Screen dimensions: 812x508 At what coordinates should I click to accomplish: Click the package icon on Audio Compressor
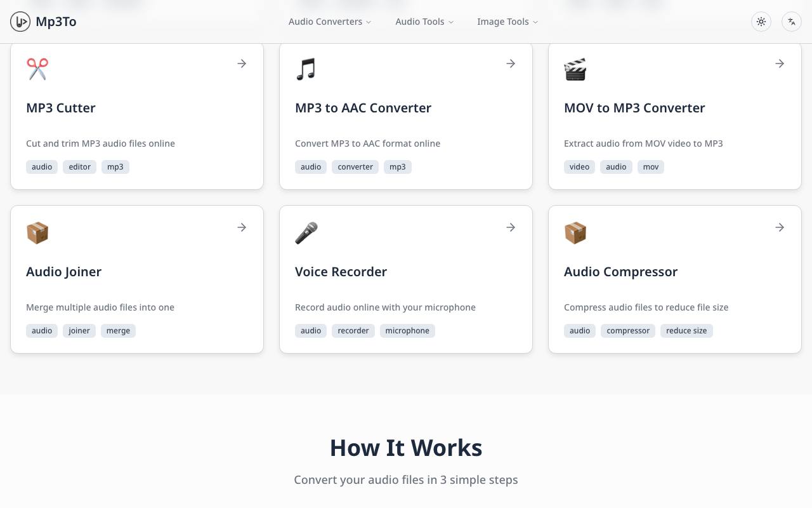(575, 233)
